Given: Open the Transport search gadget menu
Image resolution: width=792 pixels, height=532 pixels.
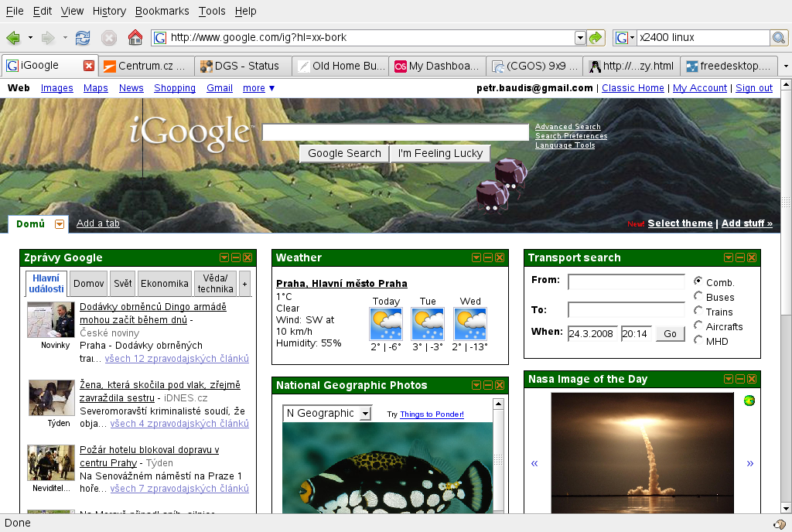Looking at the screenshot, I should [x=729, y=257].
